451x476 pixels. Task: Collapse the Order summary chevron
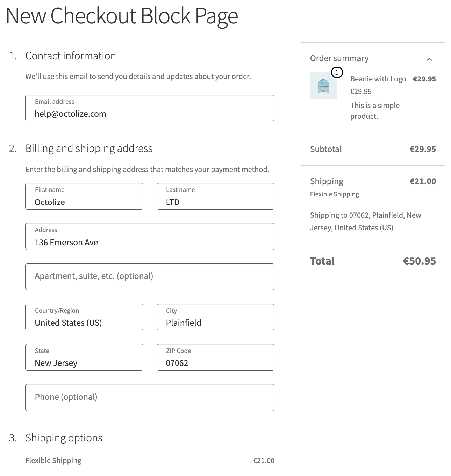point(429,59)
